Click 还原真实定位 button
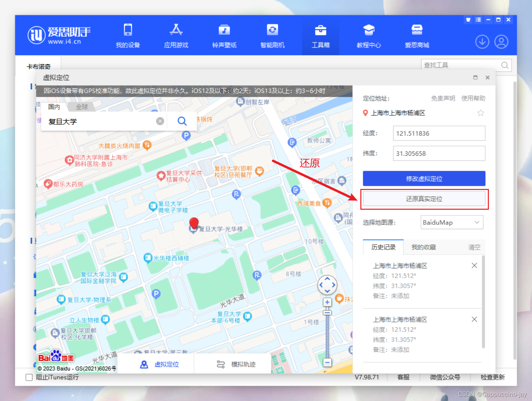The image size is (532, 401). pyautogui.click(x=424, y=199)
